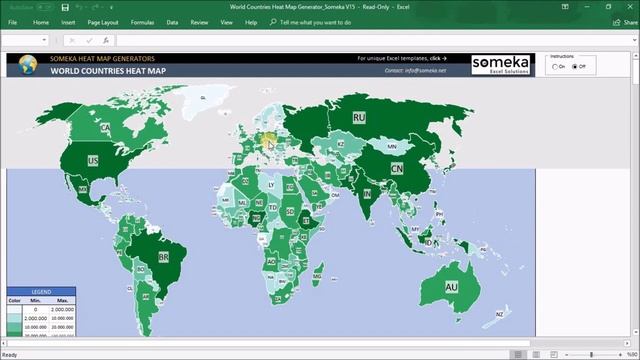Click inside the formula bar input
This screenshot has width=640, height=360.
tap(373, 40)
